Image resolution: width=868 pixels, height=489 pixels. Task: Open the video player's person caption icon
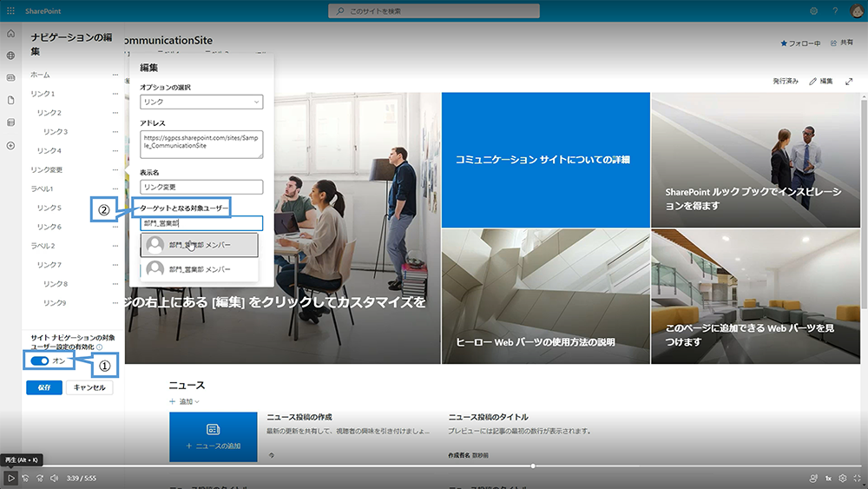pos(813,478)
